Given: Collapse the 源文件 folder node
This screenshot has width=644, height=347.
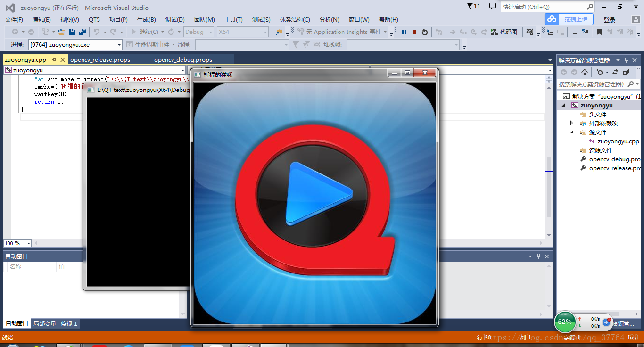Looking at the screenshot, I should [572, 132].
